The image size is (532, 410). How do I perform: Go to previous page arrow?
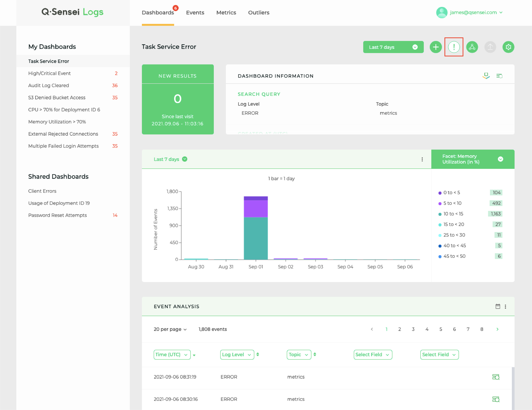click(x=372, y=329)
